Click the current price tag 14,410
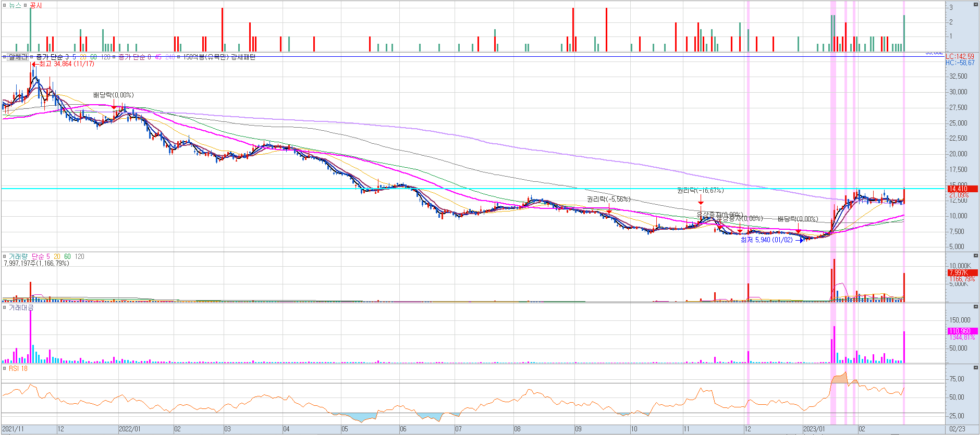The height and width of the screenshot is (435, 980). pos(962,189)
